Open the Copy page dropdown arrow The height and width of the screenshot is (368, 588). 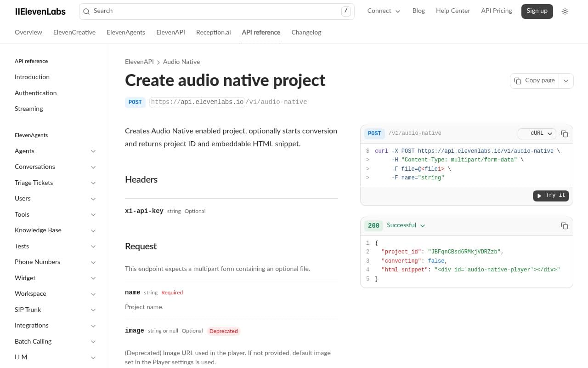tap(566, 80)
